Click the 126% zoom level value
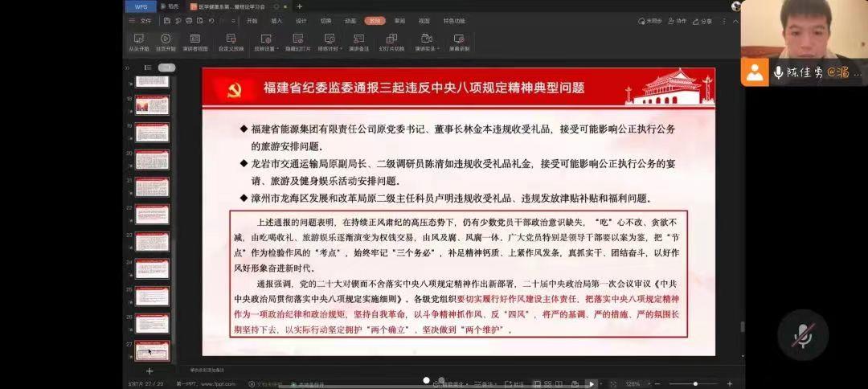 633,383
